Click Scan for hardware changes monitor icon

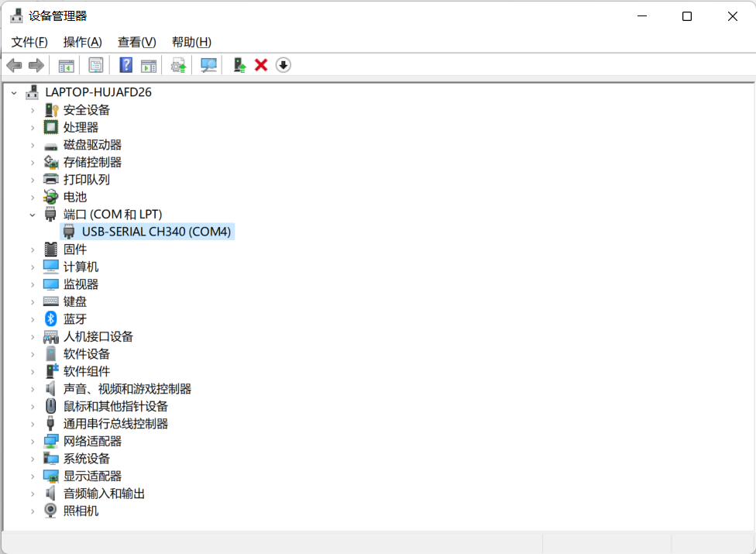point(208,65)
